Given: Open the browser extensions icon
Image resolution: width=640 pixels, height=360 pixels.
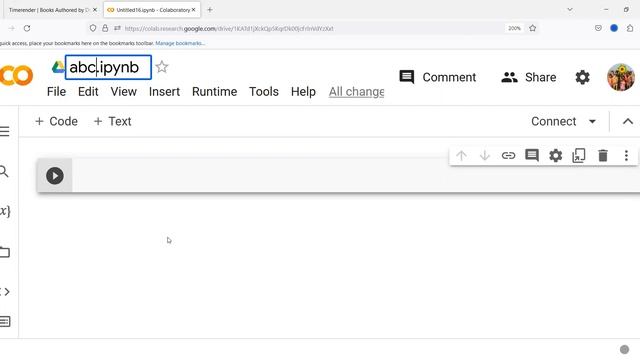Looking at the screenshot, I should click(630, 28).
